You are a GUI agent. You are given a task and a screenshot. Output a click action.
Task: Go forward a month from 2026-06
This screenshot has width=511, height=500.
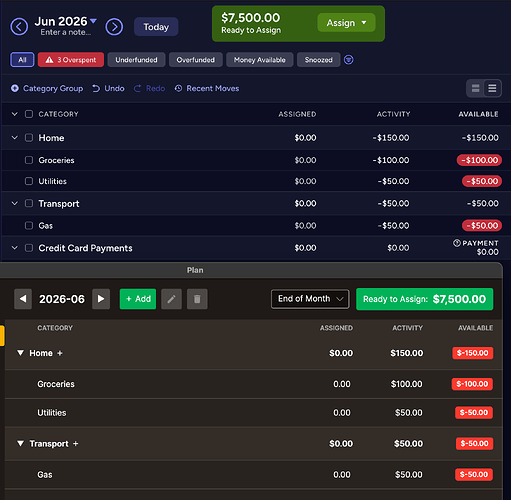click(101, 299)
